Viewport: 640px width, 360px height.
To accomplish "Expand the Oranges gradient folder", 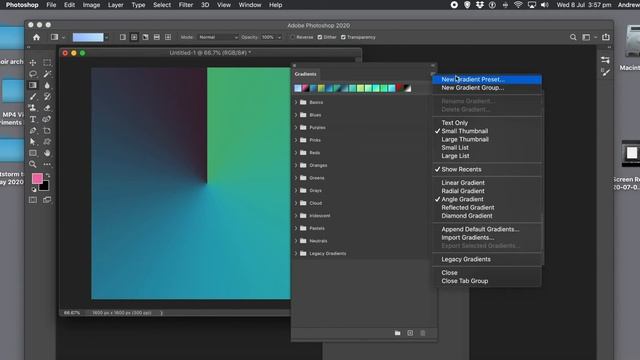I will click(x=296, y=165).
